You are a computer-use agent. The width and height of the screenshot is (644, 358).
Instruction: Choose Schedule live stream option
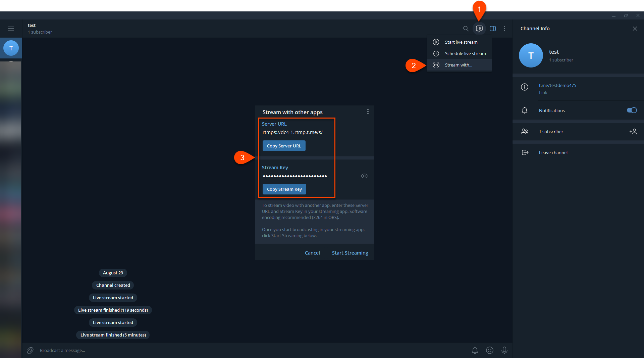click(459, 53)
